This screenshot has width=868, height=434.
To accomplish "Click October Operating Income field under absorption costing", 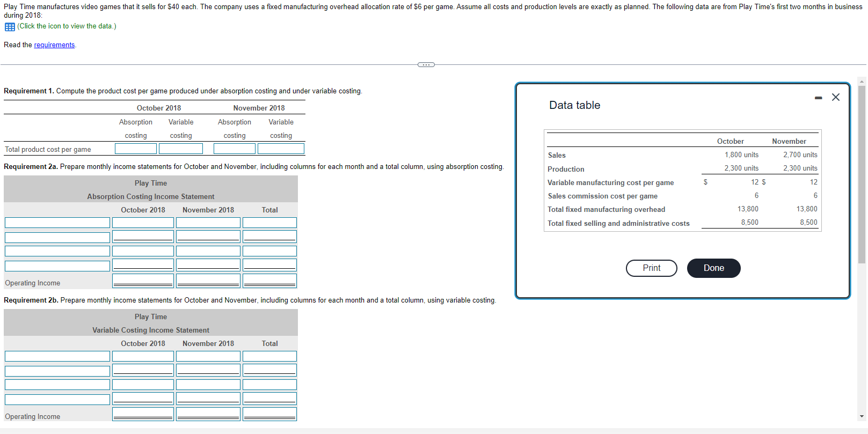I will tap(143, 281).
